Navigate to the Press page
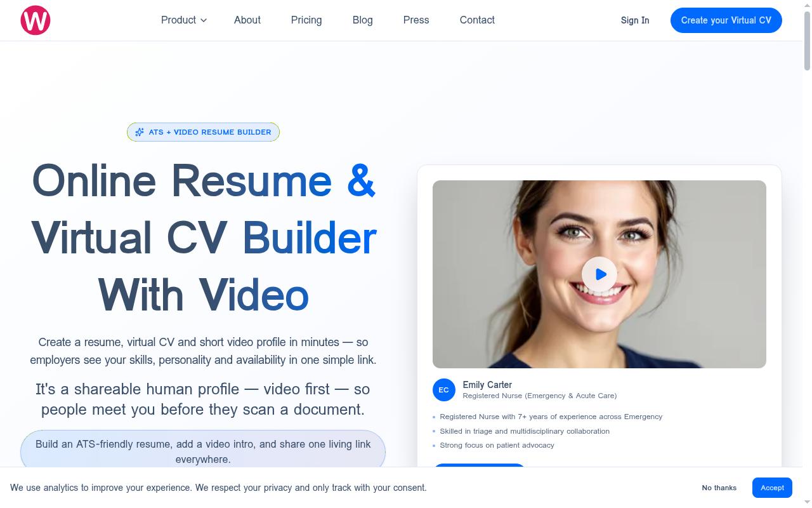The height and width of the screenshot is (508, 812). click(416, 20)
